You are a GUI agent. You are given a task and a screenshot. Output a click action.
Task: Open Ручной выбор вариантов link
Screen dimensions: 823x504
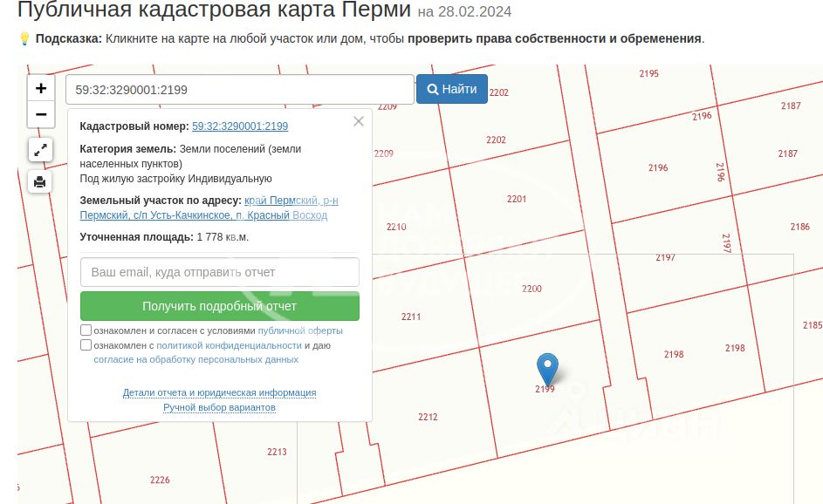pyautogui.click(x=219, y=407)
